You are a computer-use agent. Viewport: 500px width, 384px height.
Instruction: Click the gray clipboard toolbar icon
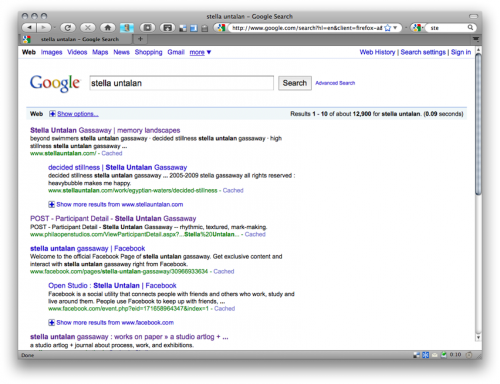[x=205, y=29]
